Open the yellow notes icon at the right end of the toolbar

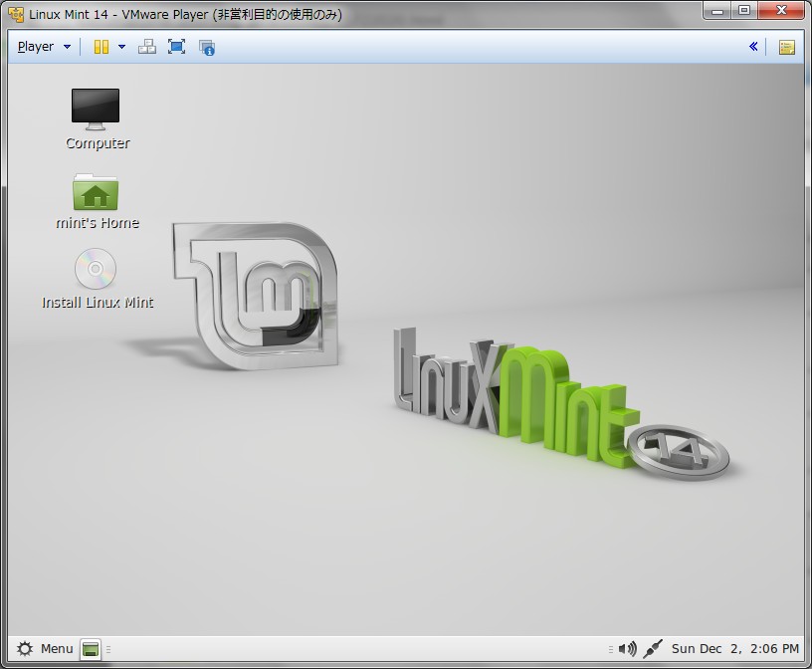pos(786,47)
